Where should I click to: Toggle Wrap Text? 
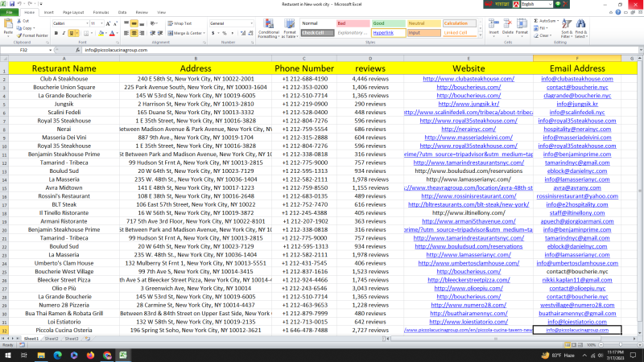[x=180, y=24]
